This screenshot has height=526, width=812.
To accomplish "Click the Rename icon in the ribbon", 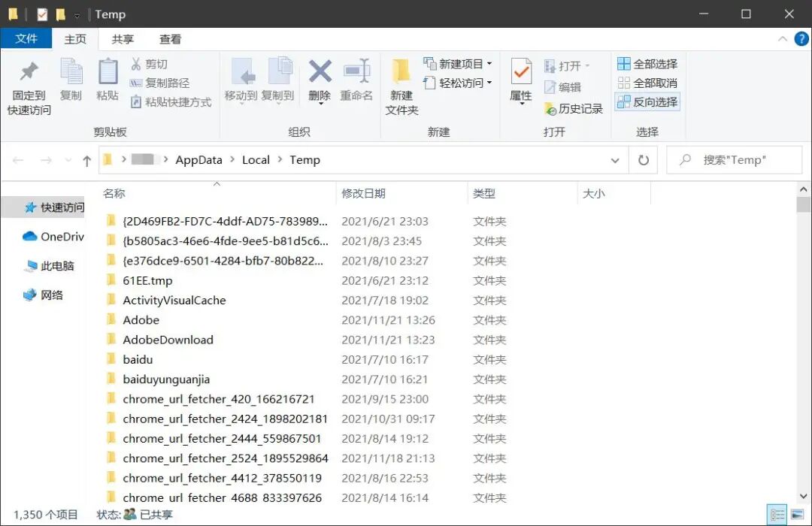I will tap(356, 73).
